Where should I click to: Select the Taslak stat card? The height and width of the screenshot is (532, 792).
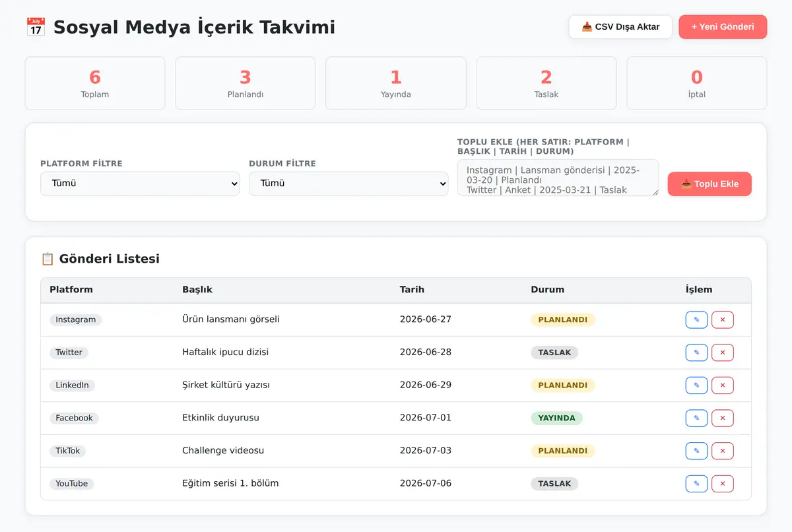(x=546, y=83)
